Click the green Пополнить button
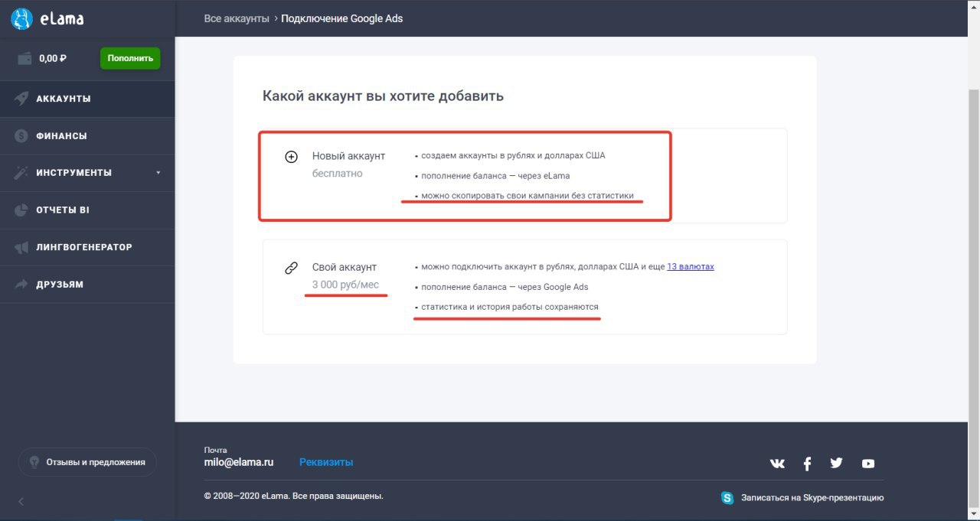The width and height of the screenshot is (980, 521). (x=130, y=58)
